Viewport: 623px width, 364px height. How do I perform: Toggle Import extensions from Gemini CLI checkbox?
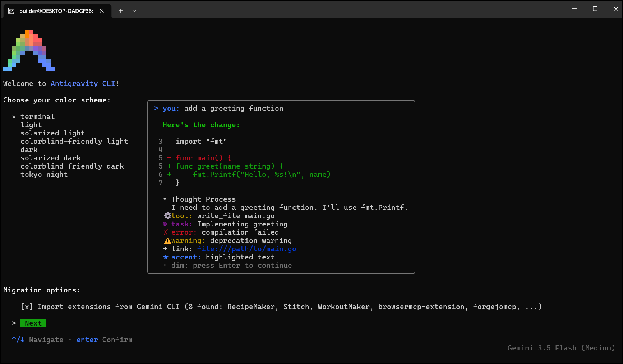[27, 307]
